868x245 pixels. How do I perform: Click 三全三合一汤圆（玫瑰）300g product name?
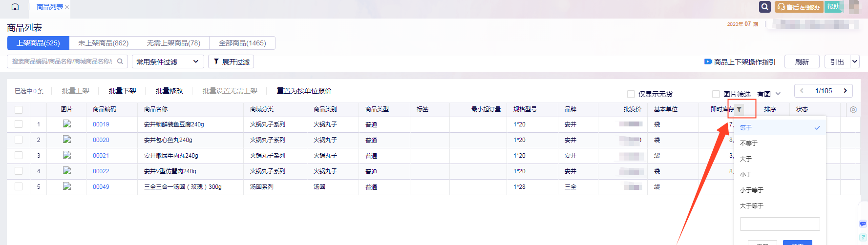(x=183, y=187)
